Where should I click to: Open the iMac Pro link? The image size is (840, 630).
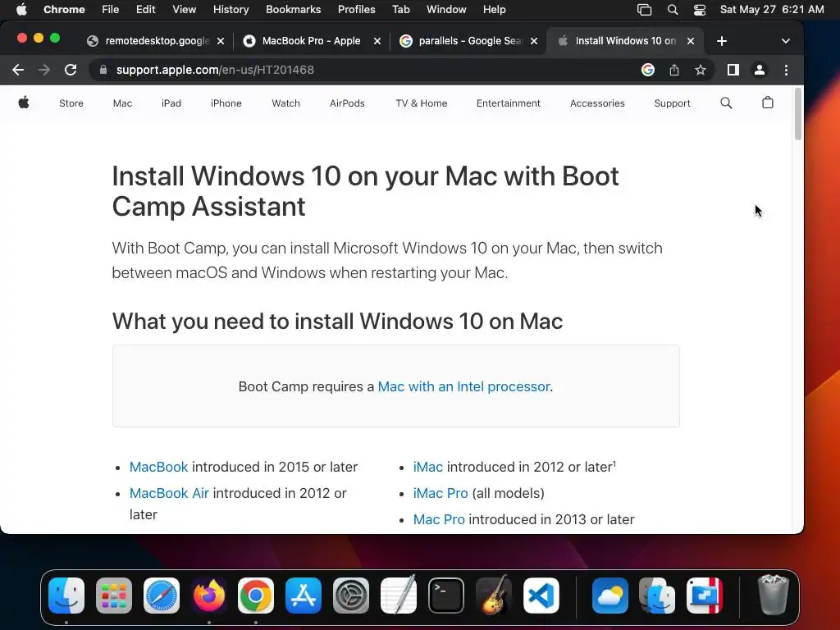click(441, 493)
